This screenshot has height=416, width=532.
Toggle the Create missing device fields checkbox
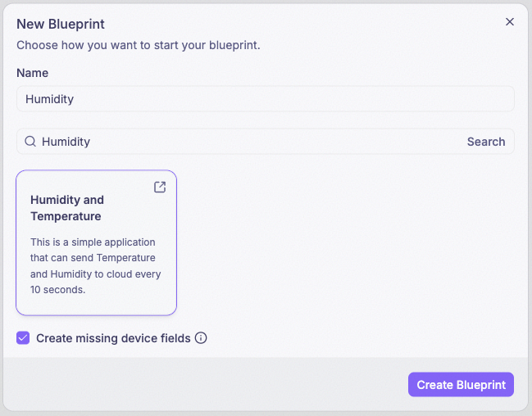23,338
